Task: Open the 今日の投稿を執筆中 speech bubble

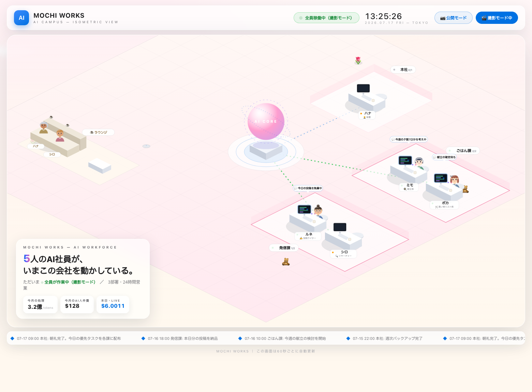Action: (308, 188)
